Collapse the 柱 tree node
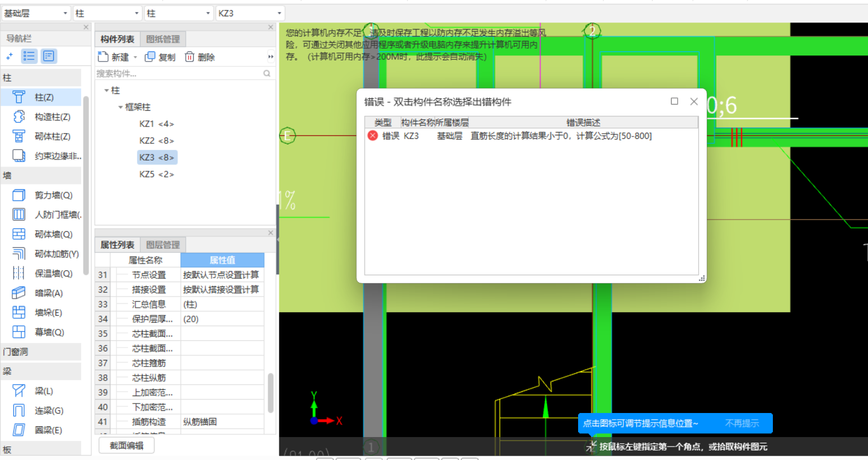Image resolution: width=868 pixels, height=460 pixels. tap(106, 90)
